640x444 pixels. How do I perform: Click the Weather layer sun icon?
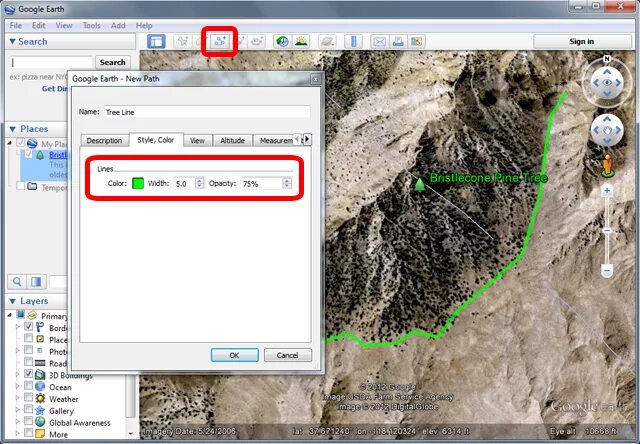point(40,398)
